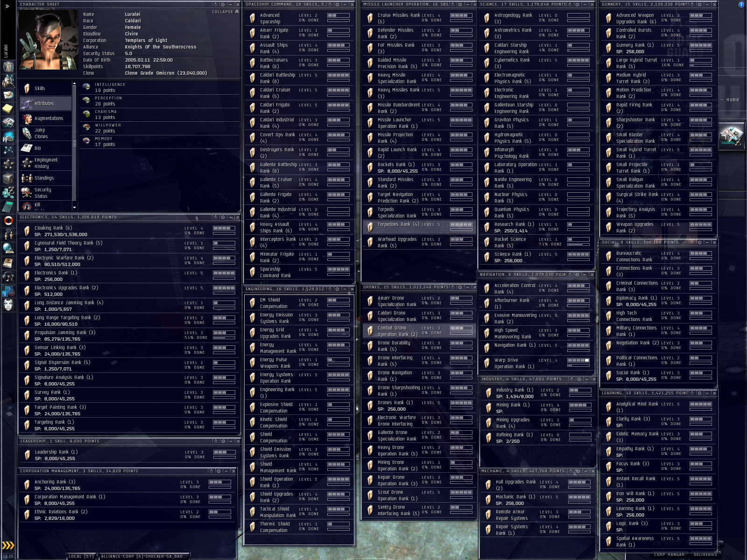Click the constellation map icon in sidebar
Screen dimensions: 747x560
pos(8,150)
